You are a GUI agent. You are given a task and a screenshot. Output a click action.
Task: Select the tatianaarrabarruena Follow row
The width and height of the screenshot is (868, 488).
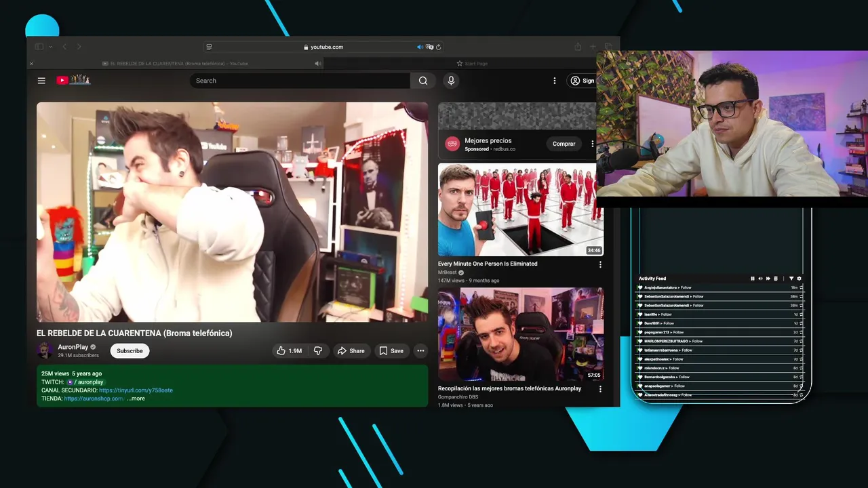[x=720, y=350]
